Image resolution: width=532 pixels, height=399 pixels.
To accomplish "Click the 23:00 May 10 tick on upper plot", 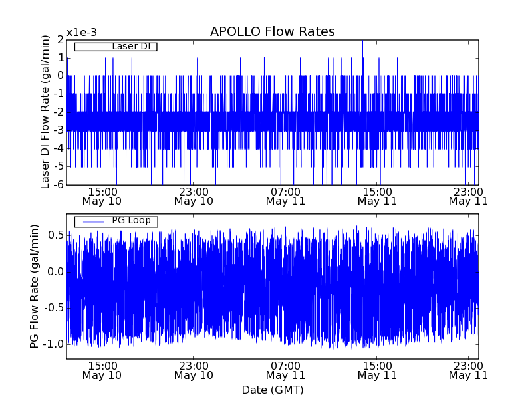I will point(194,196).
